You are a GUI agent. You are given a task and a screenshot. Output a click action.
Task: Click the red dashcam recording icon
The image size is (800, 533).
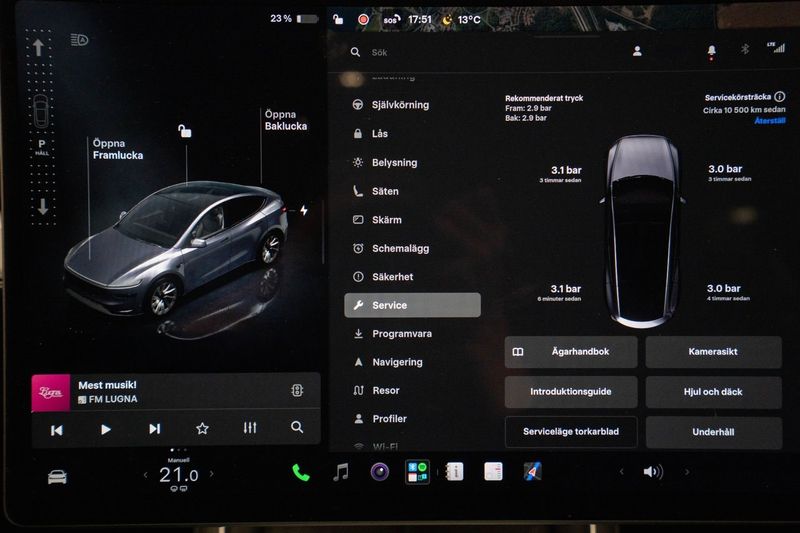[x=363, y=19]
